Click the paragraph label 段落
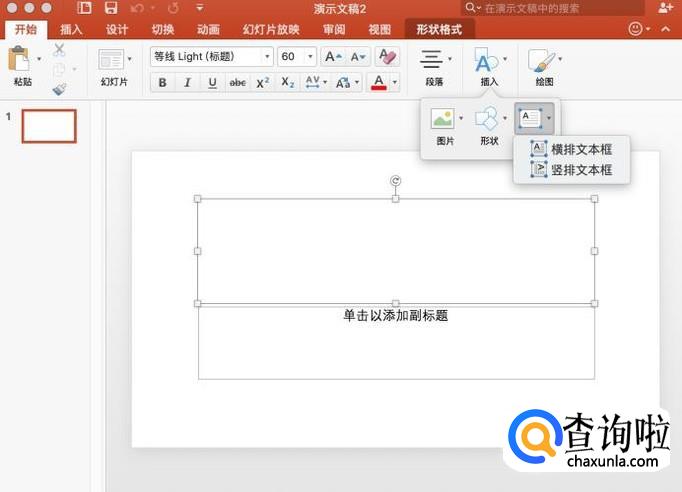 435,82
